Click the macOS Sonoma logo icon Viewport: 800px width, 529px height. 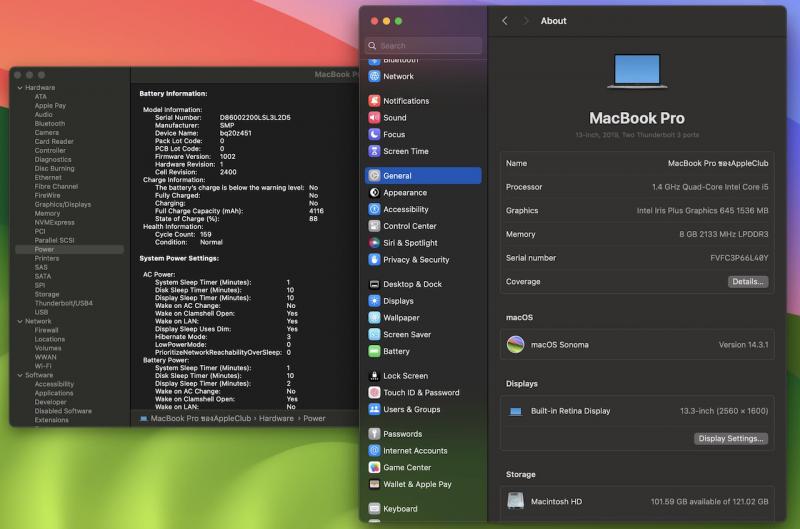coord(515,345)
